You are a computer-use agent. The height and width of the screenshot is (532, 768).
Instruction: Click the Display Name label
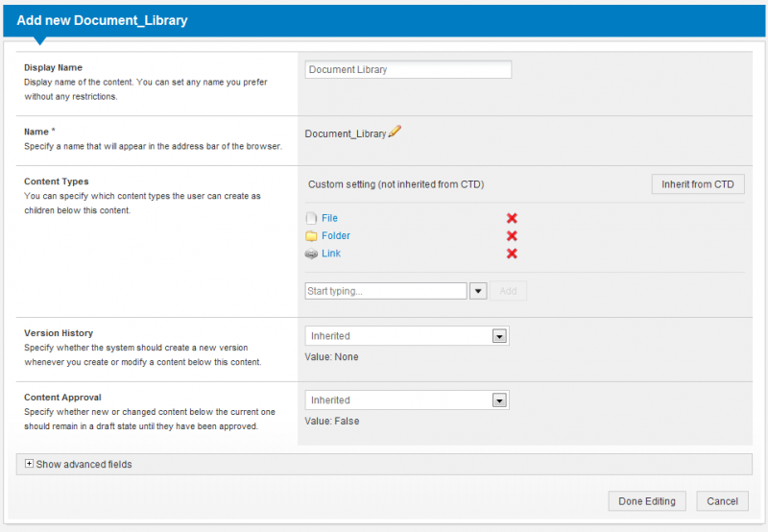(54, 67)
